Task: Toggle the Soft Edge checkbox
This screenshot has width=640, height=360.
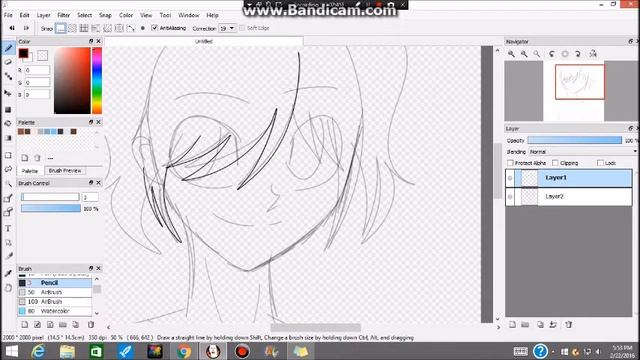Action: click(x=242, y=28)
